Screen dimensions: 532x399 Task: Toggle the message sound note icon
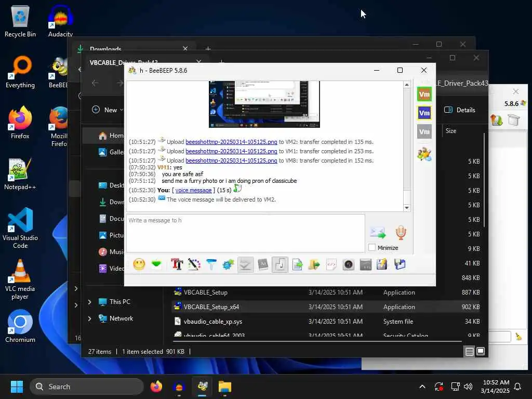[x=280, y=264]
